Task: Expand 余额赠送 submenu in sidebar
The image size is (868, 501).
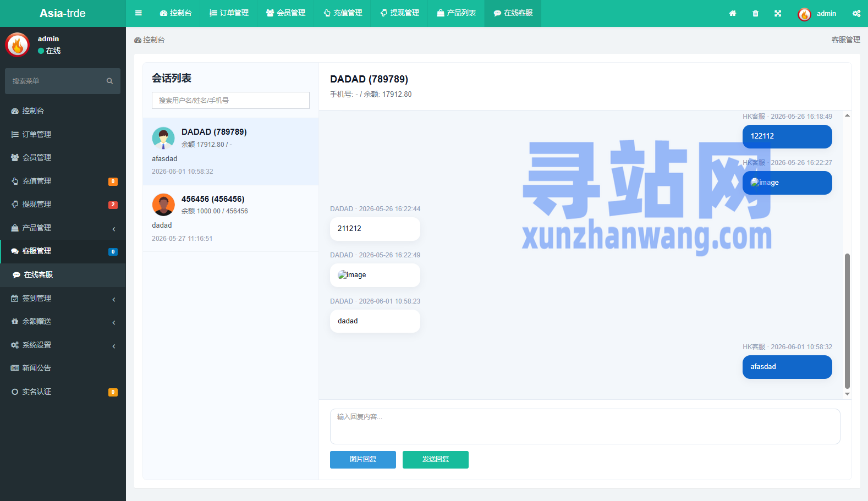Action: pos(63,321)
